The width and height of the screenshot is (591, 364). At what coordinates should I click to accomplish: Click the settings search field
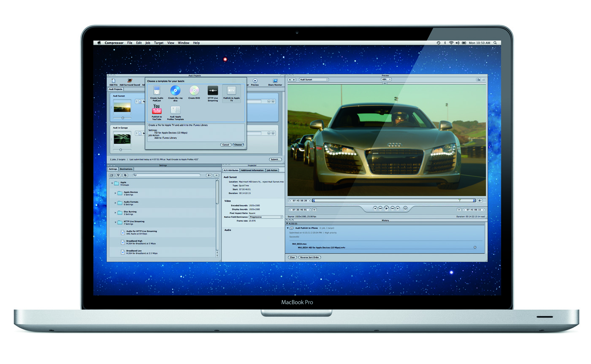pos(166,175)
